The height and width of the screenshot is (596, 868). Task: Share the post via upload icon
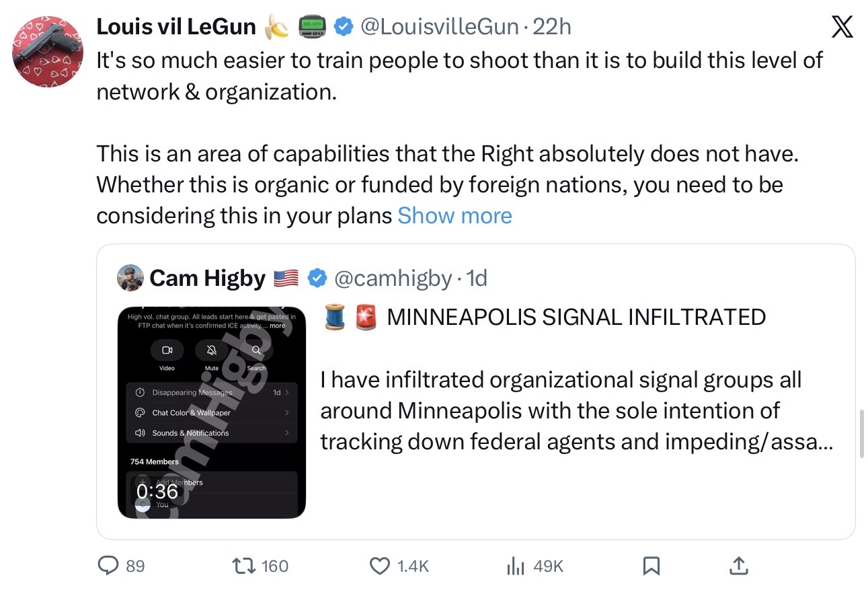pos(738,566)
